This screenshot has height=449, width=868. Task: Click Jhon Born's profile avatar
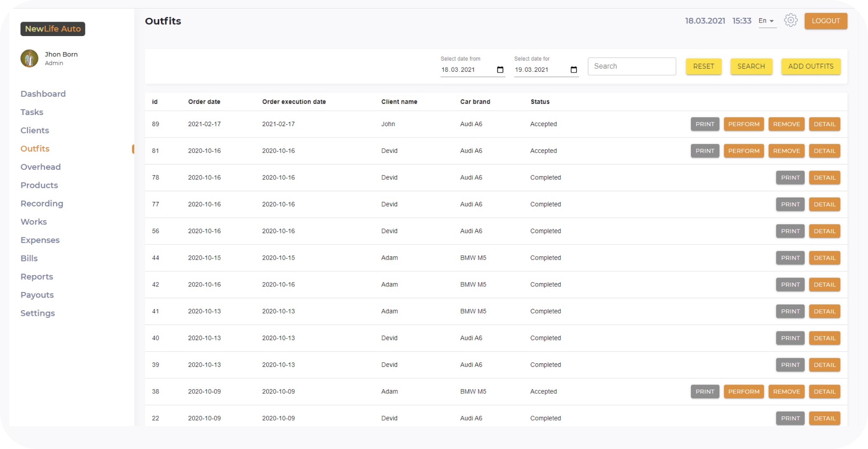(29, 59)
